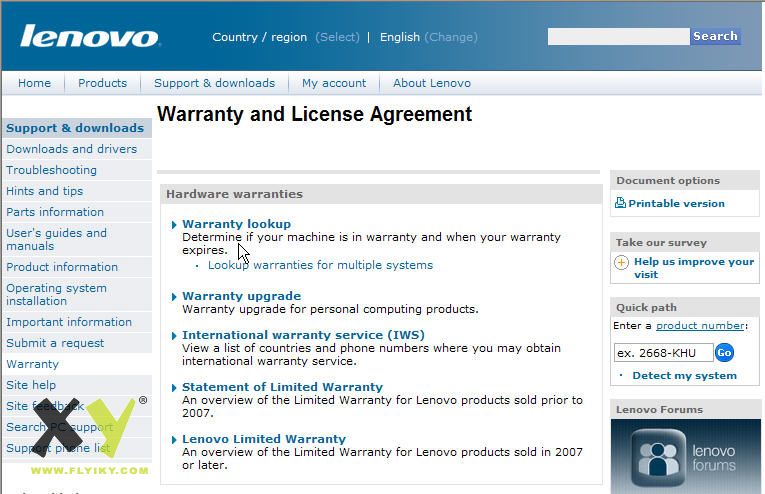Click the arrow bullet beside Lenovo Limited Warranty
765x494 pixels.
174,440
